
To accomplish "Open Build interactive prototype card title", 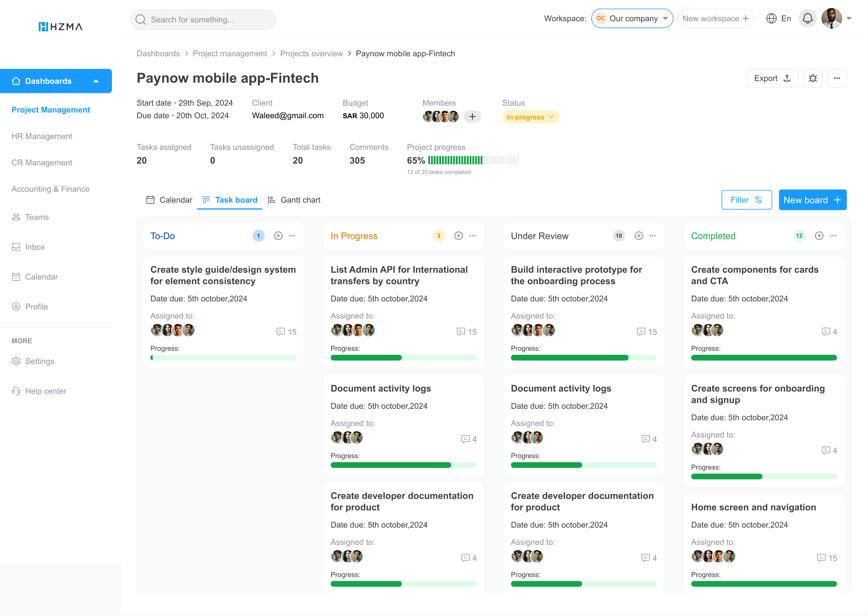I will [x=576, y=275].
